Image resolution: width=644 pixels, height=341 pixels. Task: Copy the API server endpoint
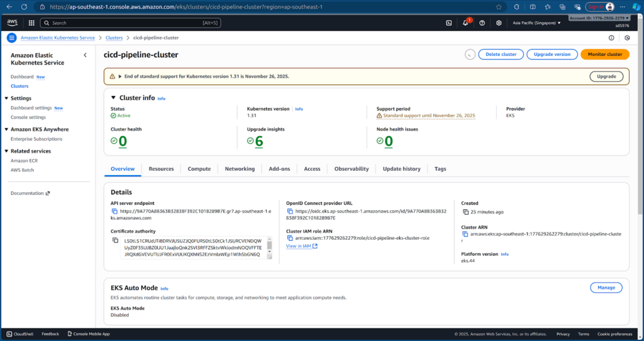[114, 212]
